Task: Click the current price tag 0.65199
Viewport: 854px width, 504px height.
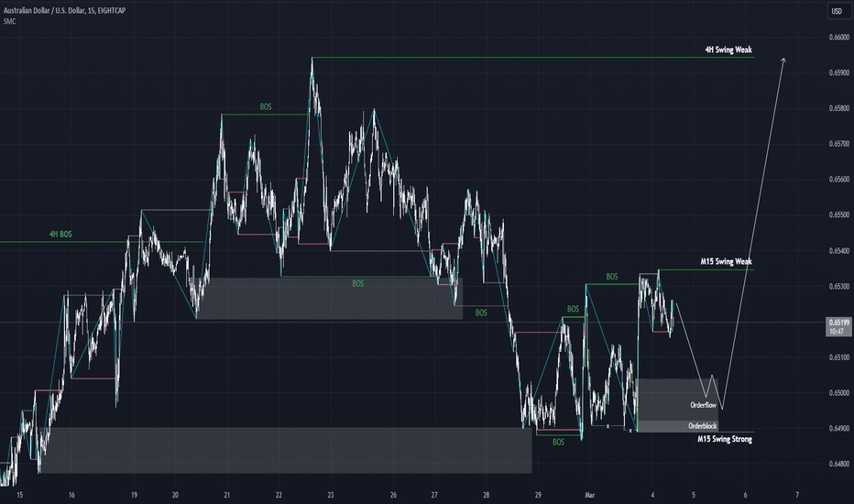Action: click(x=838, y=326)
